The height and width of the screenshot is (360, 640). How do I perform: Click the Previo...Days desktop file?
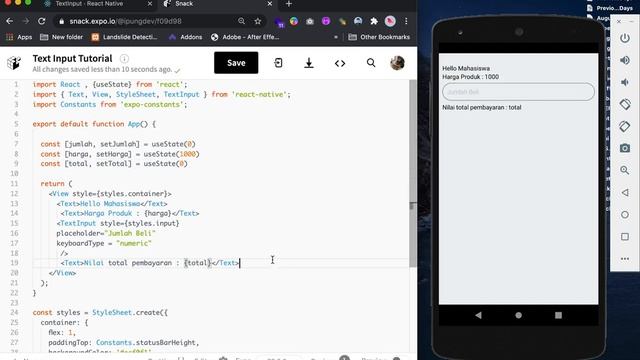coord(611,8)
